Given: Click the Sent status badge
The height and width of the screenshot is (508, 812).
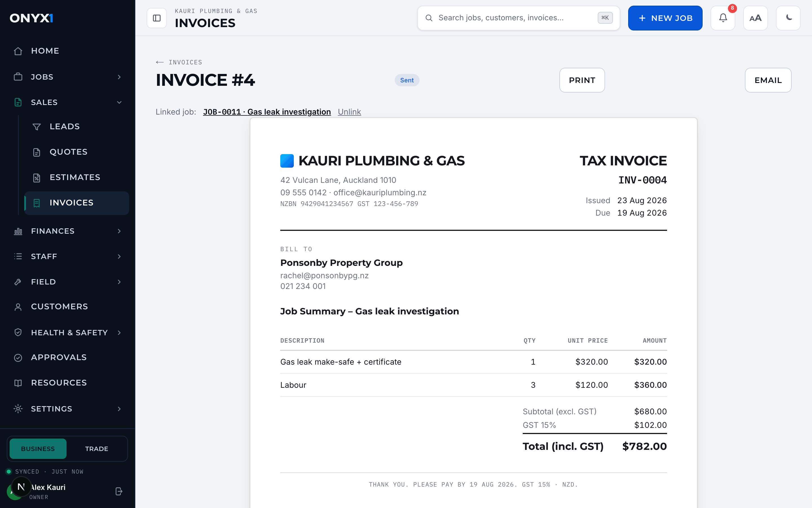Looking at the screenshot, I should 407,80.
